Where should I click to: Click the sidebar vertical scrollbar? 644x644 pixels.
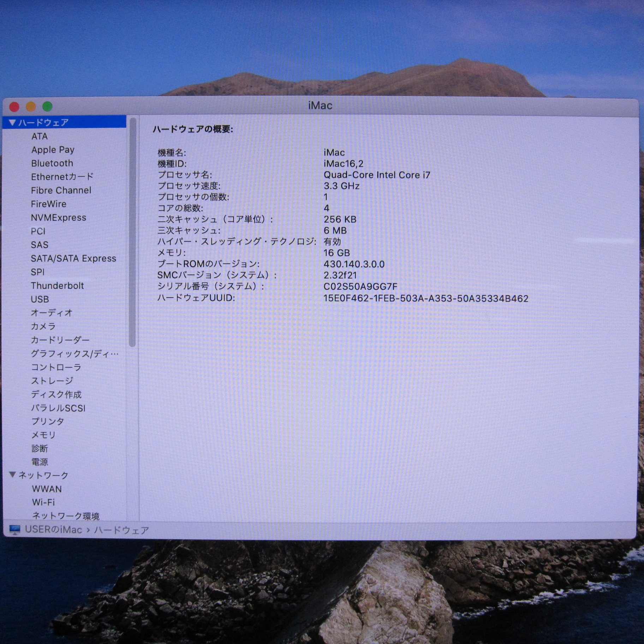pyautogui.click(x=132, y=232)
